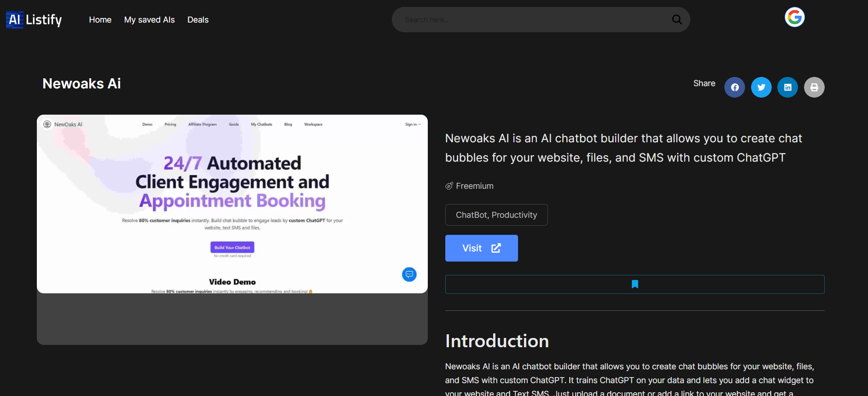Visit the Newoaks AI website
The height and width of the screenshot is (396, 868).
point(482,248)
